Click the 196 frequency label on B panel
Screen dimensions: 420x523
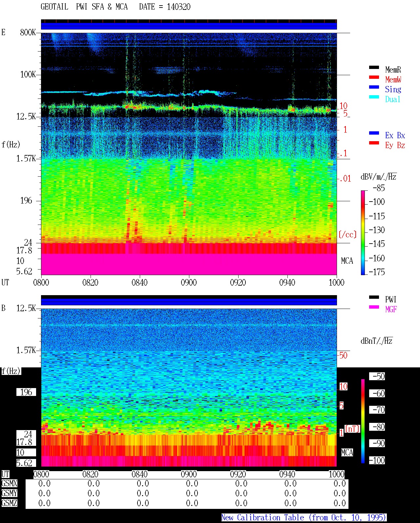coord(26,392)
